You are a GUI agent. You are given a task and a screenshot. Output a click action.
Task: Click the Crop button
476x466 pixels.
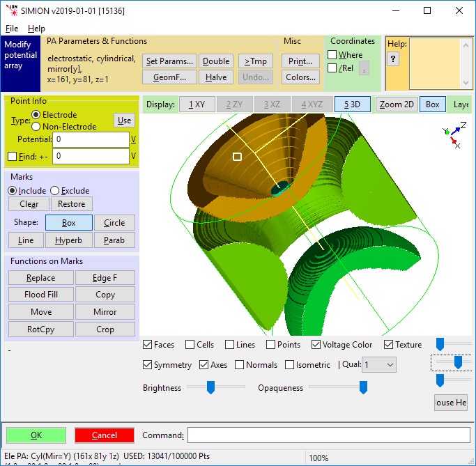(x=105, y=329)
